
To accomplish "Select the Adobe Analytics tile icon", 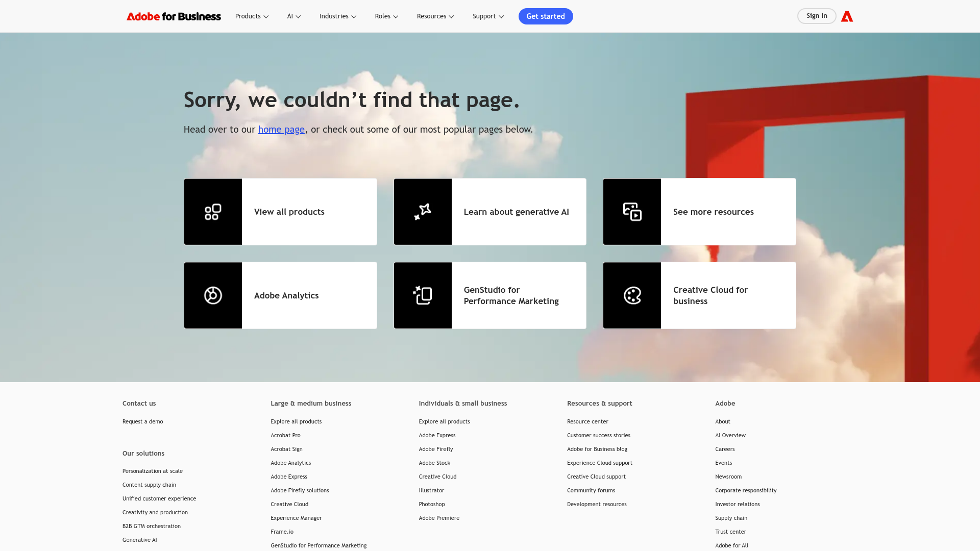I will coord(213,295).
